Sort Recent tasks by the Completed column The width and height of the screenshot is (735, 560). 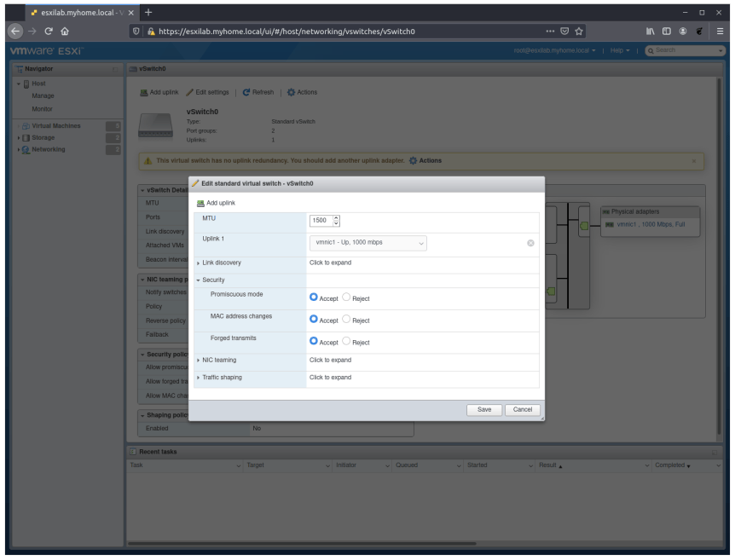point(670,465)
